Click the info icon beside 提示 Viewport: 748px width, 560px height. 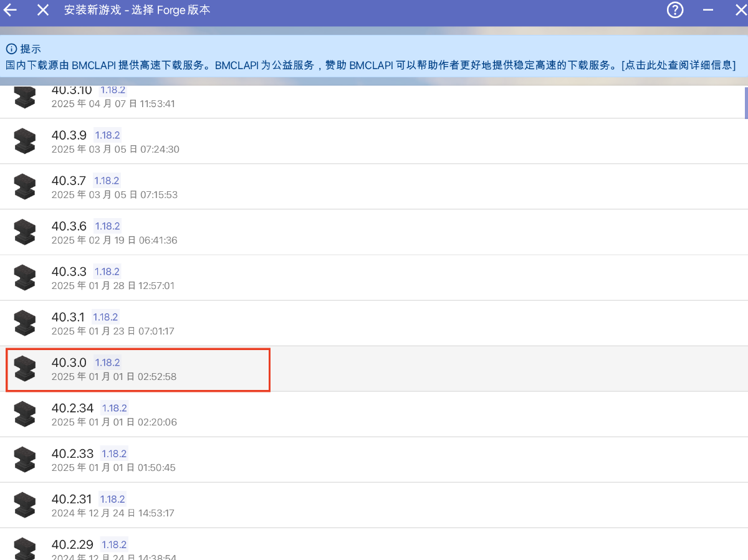(x=11, y=49)
